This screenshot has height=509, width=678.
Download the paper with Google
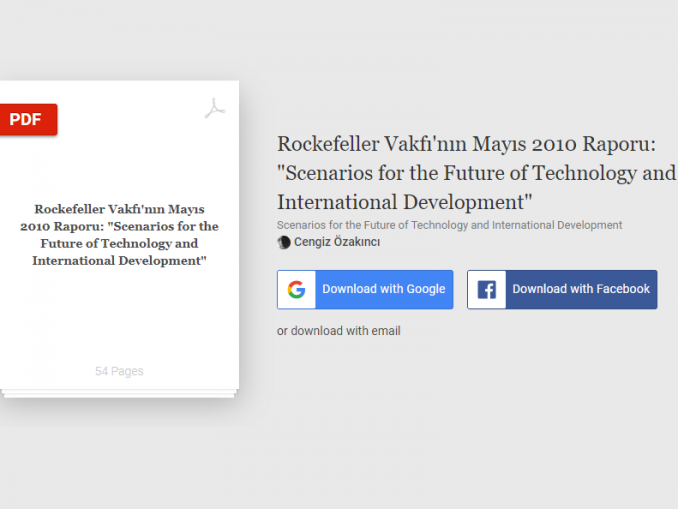(x=365, y=289)
